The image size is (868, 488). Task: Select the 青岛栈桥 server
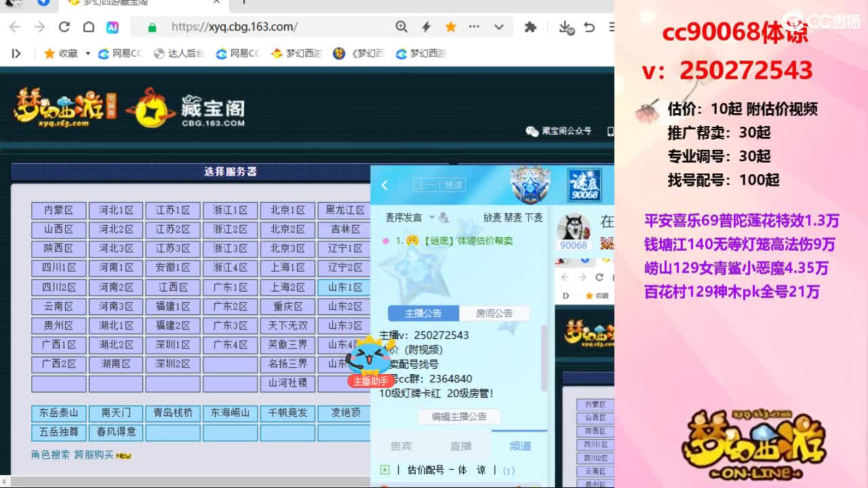point(173,413)
